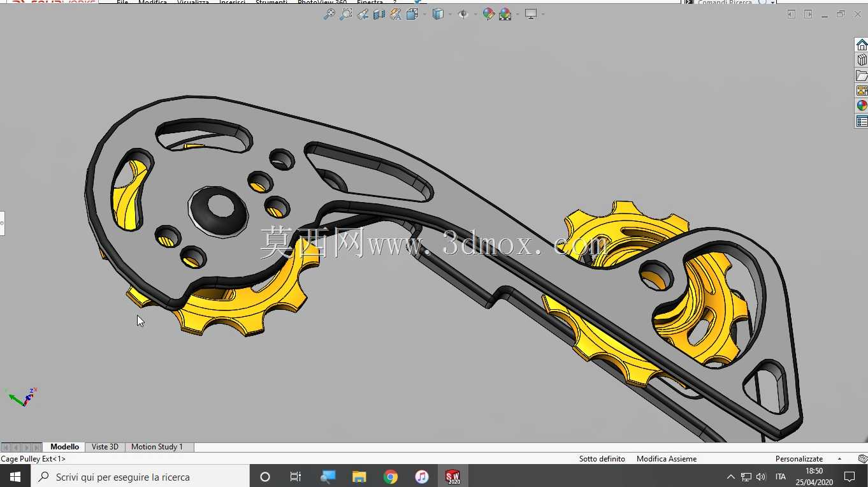Click the Sotto definito status text
Screen dimensions: 868x487
602,459
